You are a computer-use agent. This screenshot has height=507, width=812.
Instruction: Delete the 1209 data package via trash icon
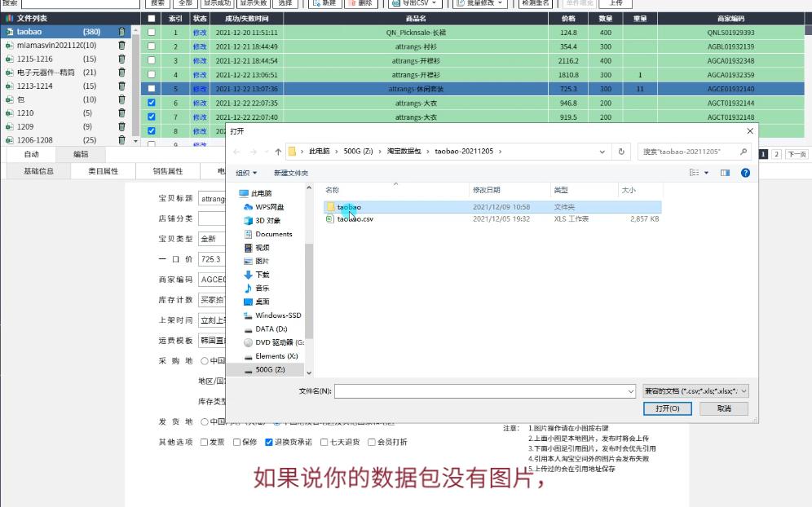tap(120, 126)
